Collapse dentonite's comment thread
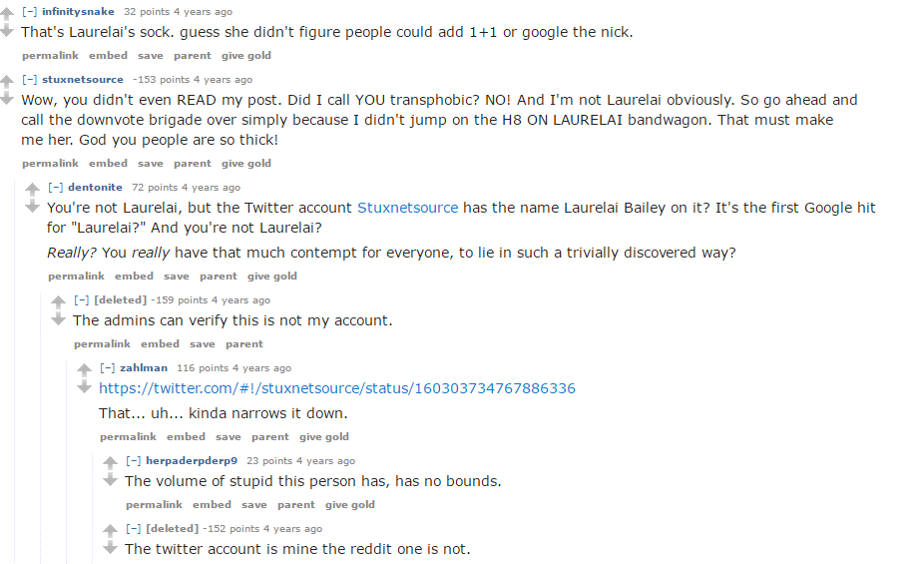This screenshot has height=564, width=924. click(x=55, y=188)
